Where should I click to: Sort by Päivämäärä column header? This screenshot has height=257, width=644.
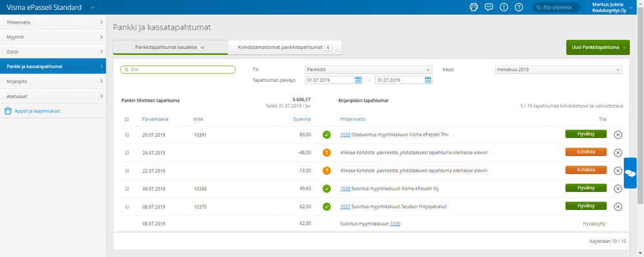pos(156,119)
